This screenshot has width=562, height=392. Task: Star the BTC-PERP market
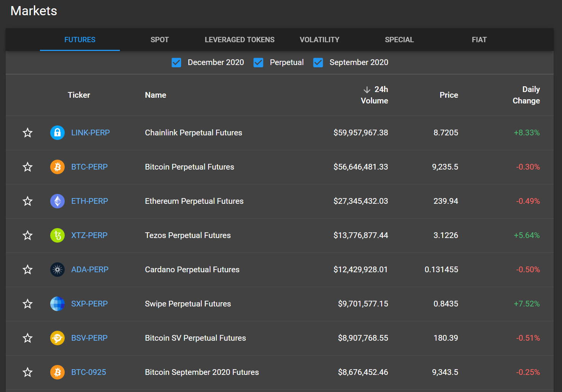click(27, 167)
